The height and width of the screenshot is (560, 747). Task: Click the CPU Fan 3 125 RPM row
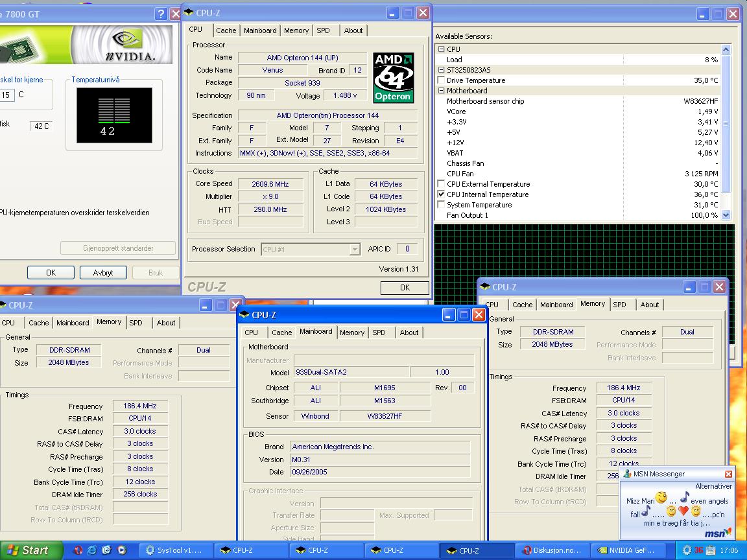(578, 173)
